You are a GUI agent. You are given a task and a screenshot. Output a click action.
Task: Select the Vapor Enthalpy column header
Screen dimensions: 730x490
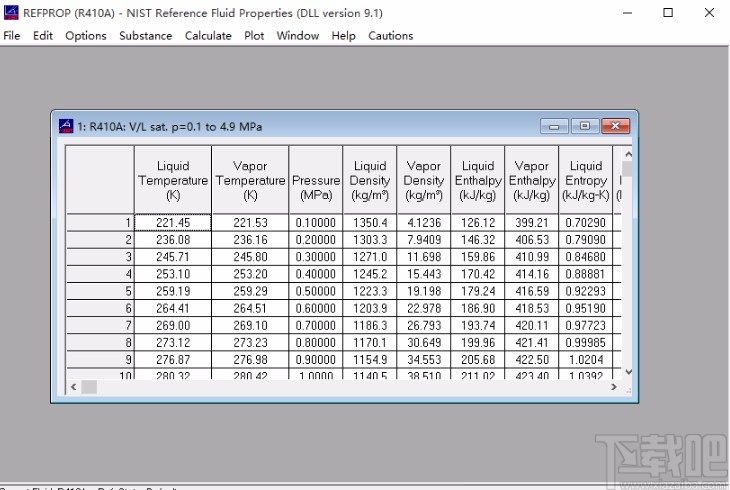[x=532, y=180]
